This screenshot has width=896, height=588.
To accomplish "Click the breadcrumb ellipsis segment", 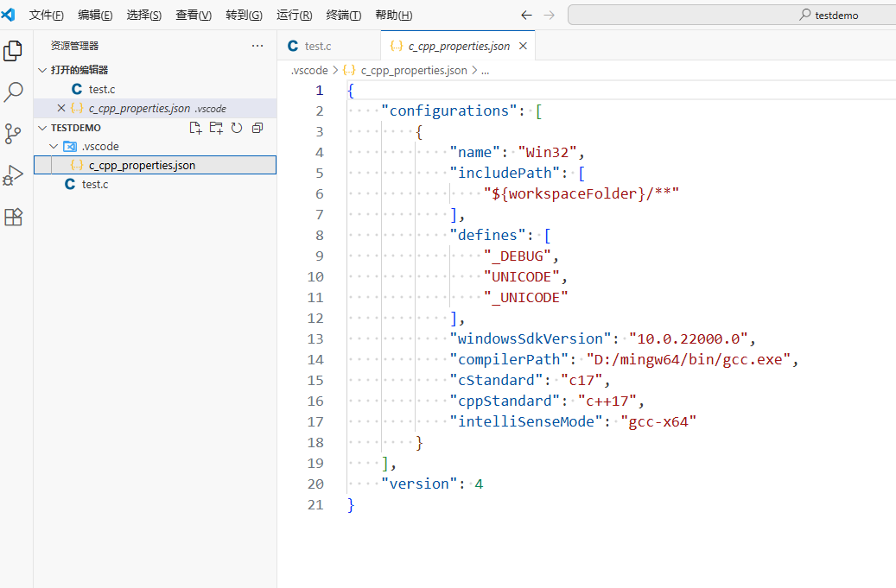I will 485,71.
